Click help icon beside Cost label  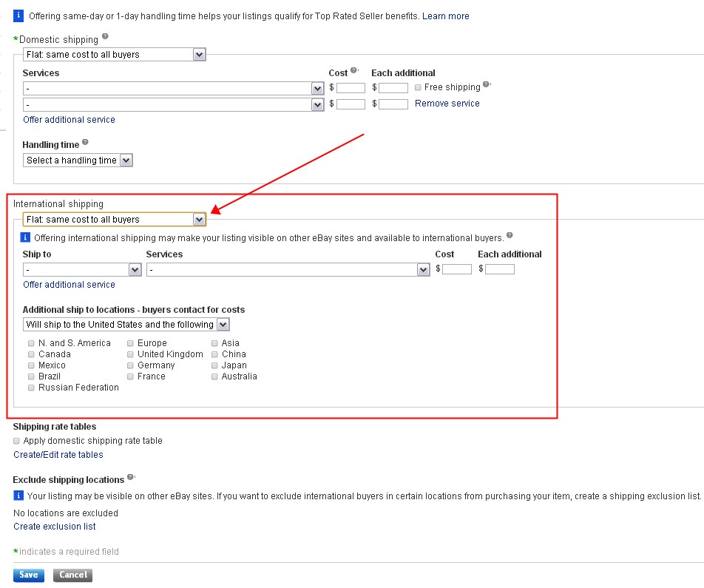tap(354, 71)
